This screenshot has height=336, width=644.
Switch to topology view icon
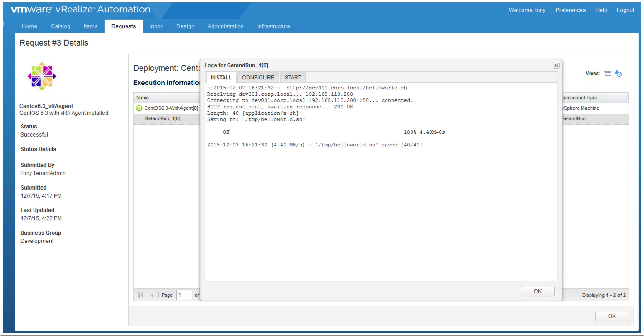tap(618, 73)
